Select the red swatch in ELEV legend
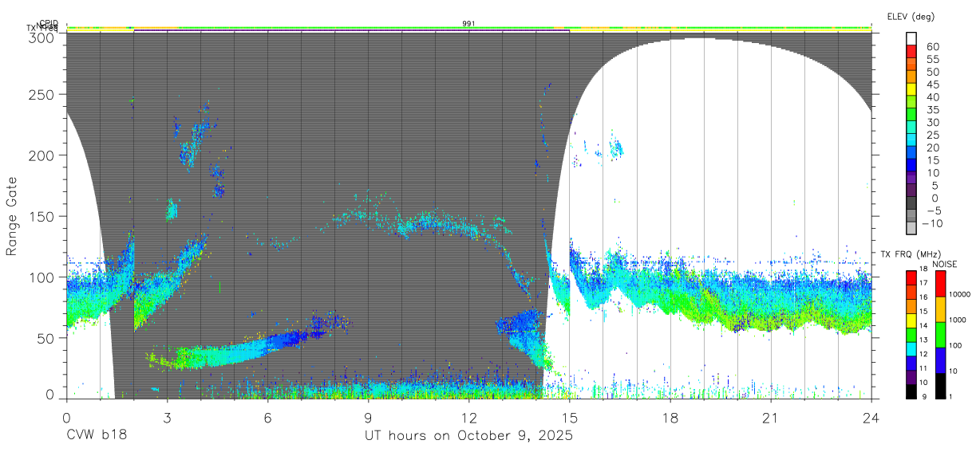The height and width of the screenshot is (452, 980). [x=912, y=50]
